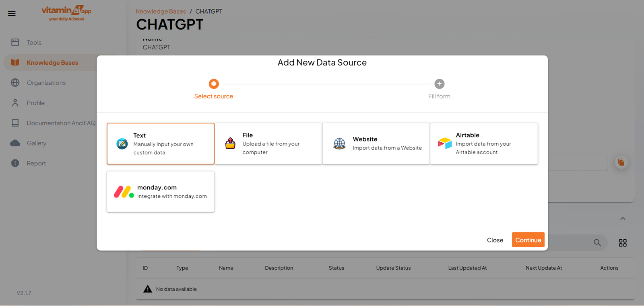Viewport: 644px width, 306px height.
Task: Click the Last Updated At column header
Action: point(468,268)
